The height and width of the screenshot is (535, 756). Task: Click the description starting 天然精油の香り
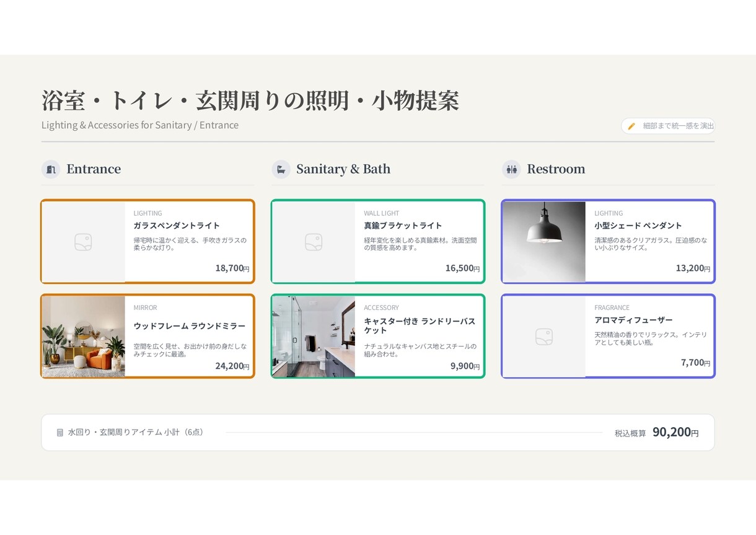(651, 338)
